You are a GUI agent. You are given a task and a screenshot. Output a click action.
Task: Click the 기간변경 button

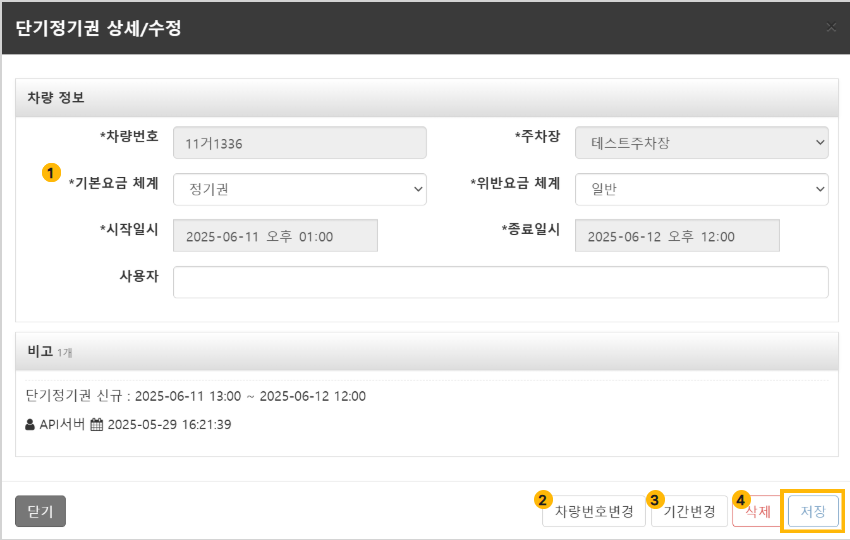click(689, 511)
